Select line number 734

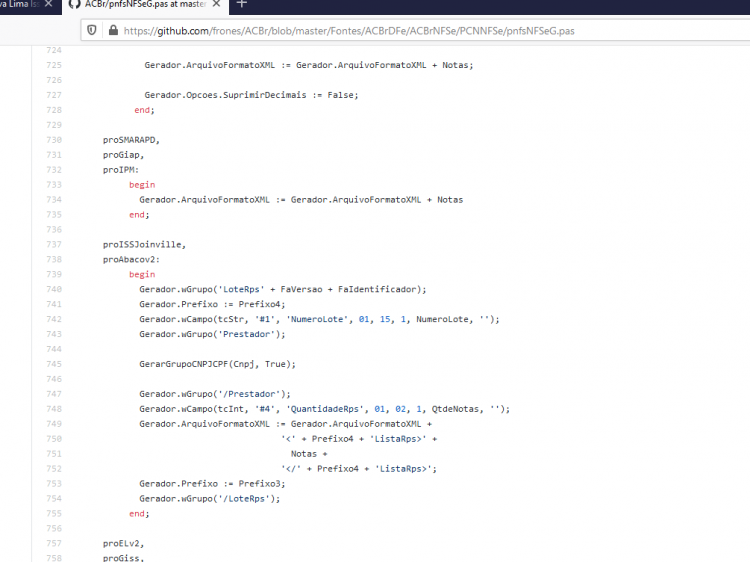click(x=54, y=199)
